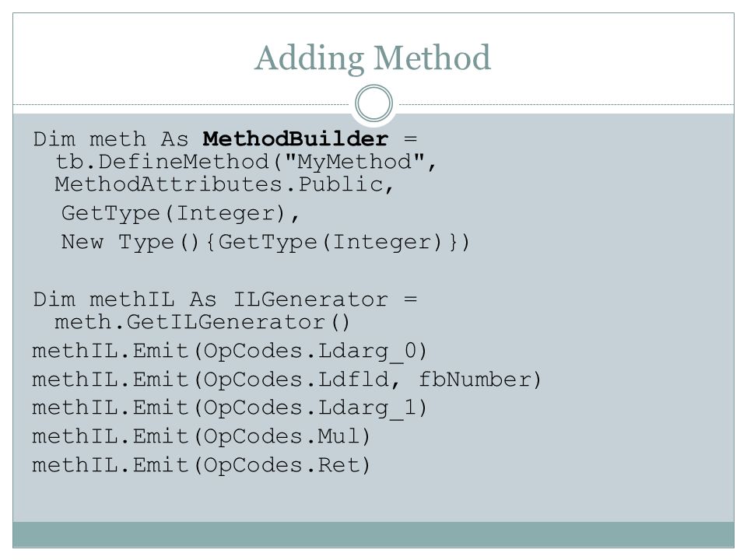Select the 'Adding Method' slide title
The width and height of the screenshot is (747, 560).
coord(373,58)
